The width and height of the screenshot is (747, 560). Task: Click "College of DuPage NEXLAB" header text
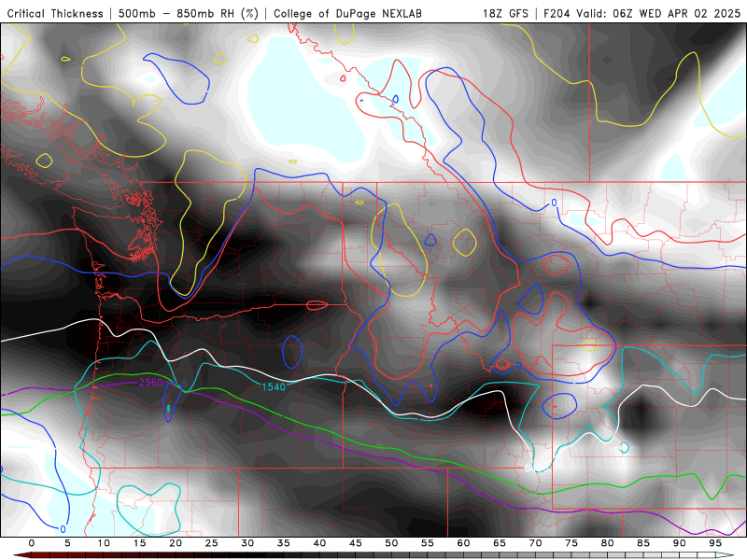coord(347,14)
